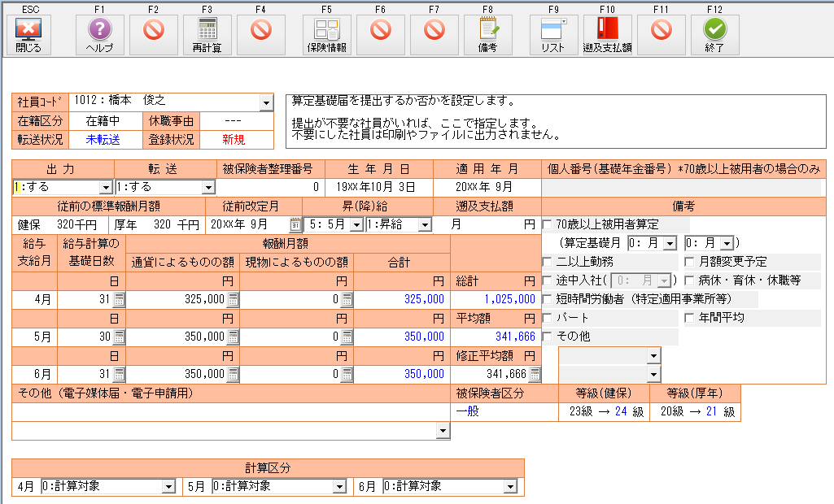Click 4月 合計 value 325,000

[x=424, y=299]
